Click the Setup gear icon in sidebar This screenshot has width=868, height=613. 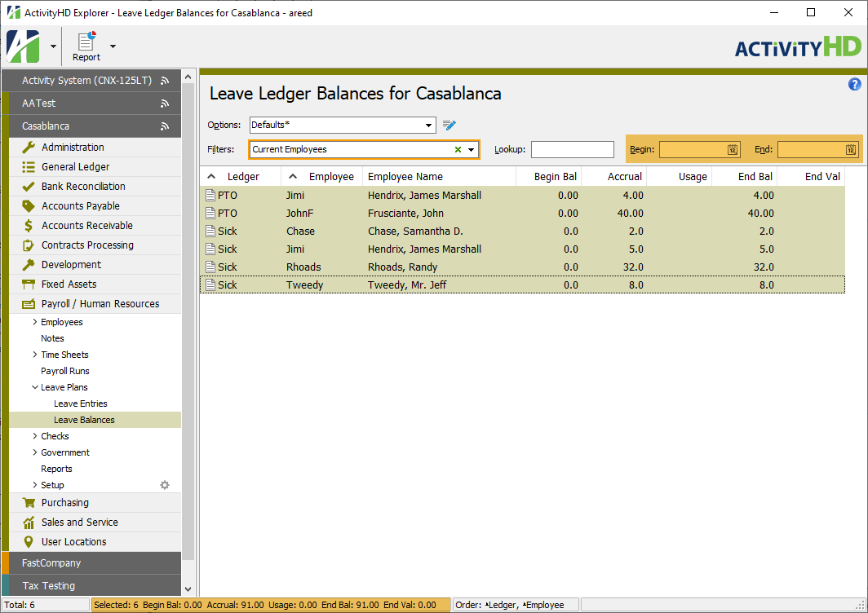(x=165, y=485)
